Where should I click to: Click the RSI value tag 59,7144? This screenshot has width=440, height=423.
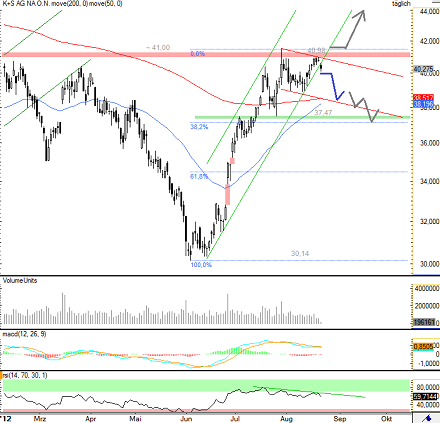click(x=425, y=397)
